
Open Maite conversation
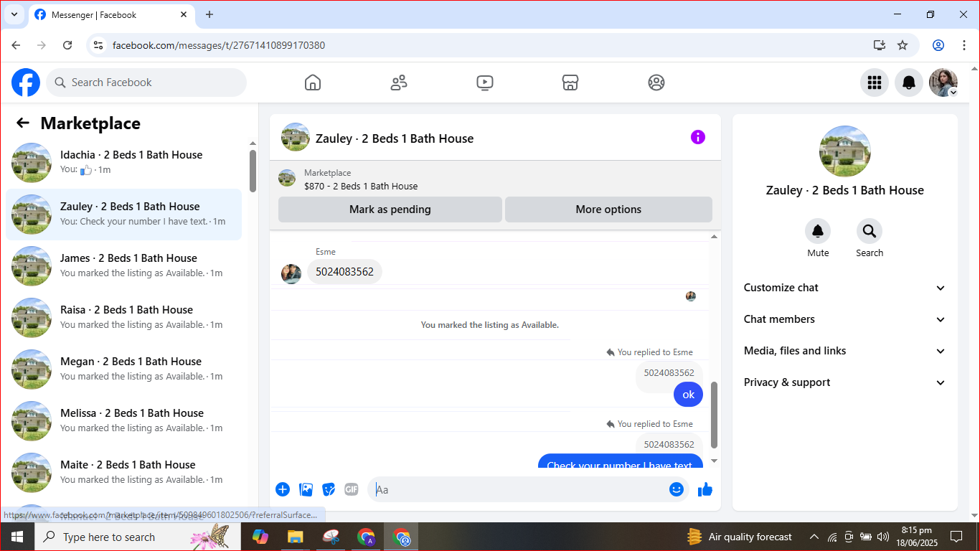click(x=123, y=473)
